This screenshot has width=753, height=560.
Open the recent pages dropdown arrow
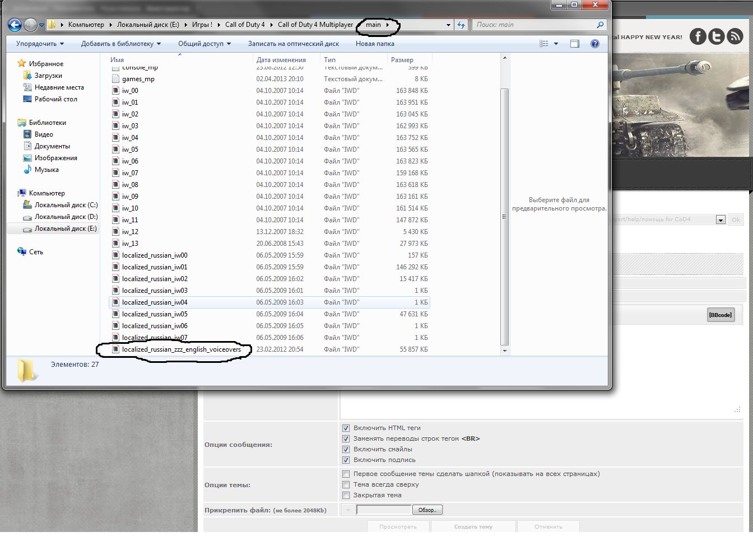41,25
